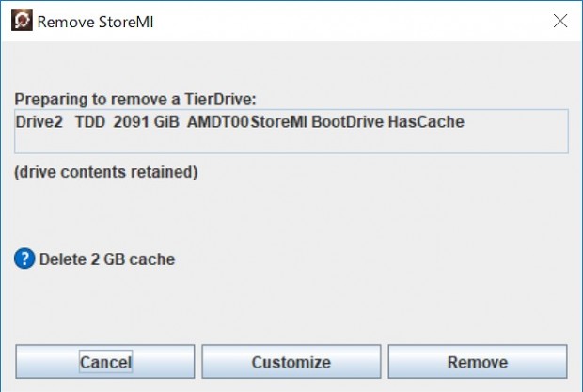Click empty gray area above the Customize button

tap(291, 308)
